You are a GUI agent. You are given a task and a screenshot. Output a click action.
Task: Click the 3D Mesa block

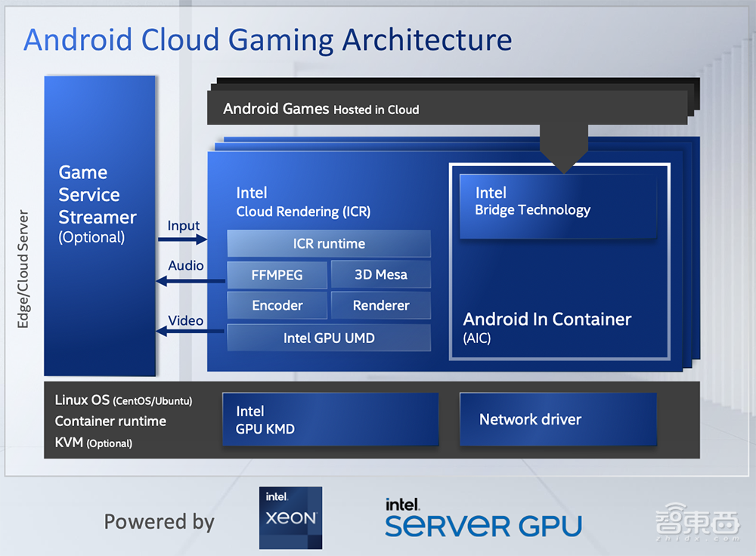[x=380, y=275]
